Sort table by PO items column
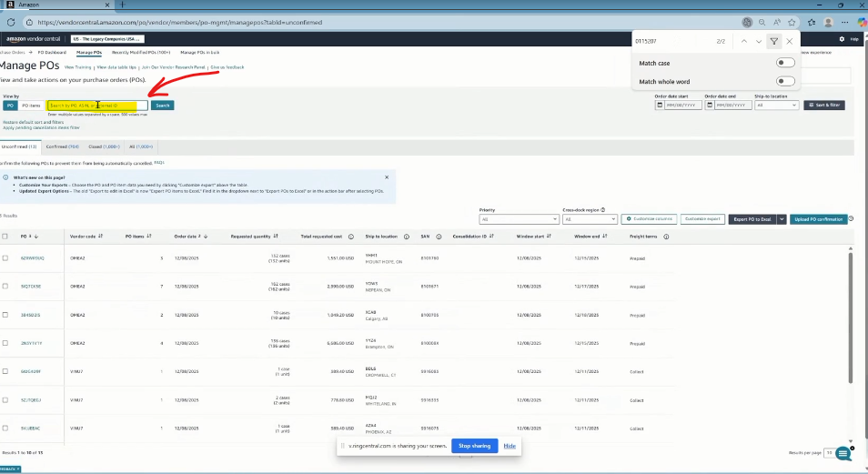This screenshot has width=868, height=474. [x=149, y=236]
